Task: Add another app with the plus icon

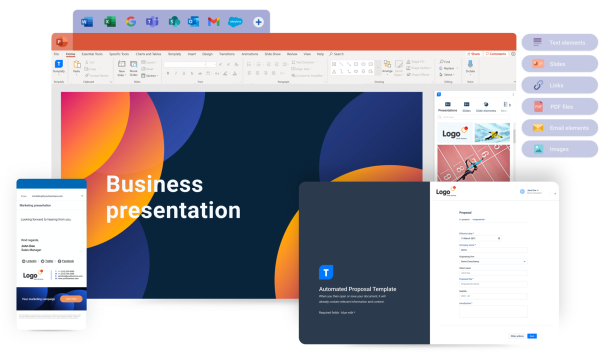Action: 258,22
